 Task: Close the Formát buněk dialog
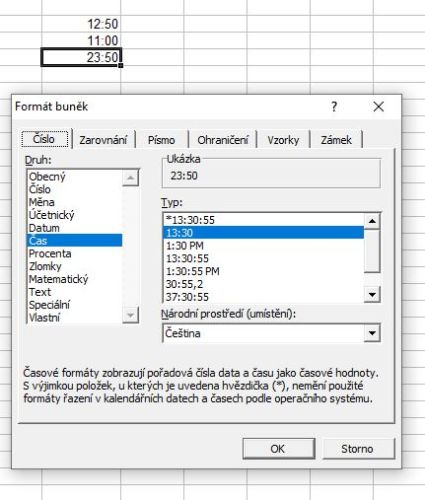pyautogui.click(x=379, y=107)
